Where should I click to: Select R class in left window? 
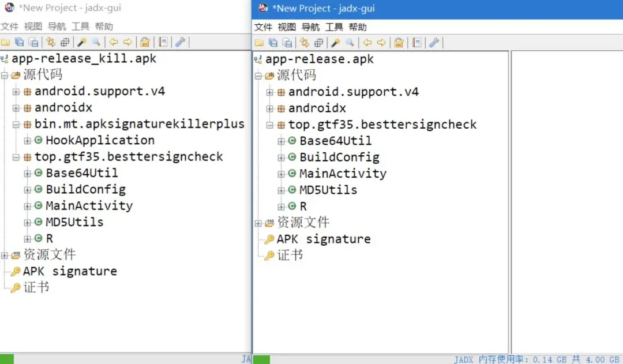tap(49, 238)
